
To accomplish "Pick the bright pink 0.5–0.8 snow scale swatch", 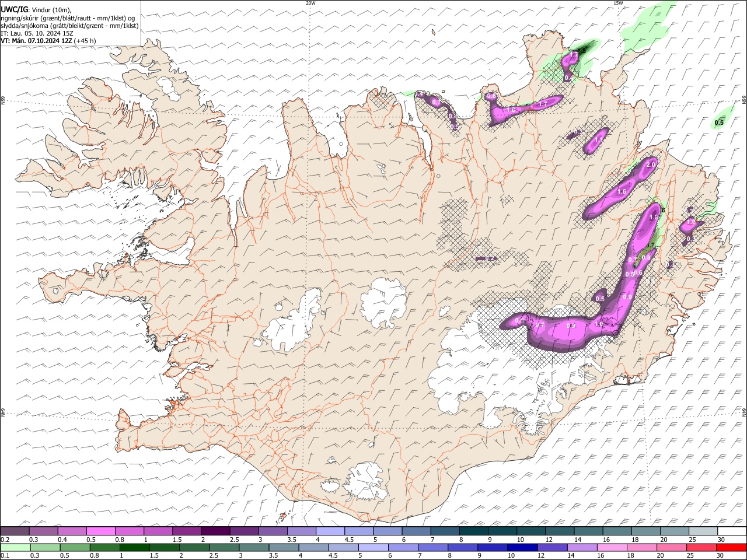I will (100, 531).
